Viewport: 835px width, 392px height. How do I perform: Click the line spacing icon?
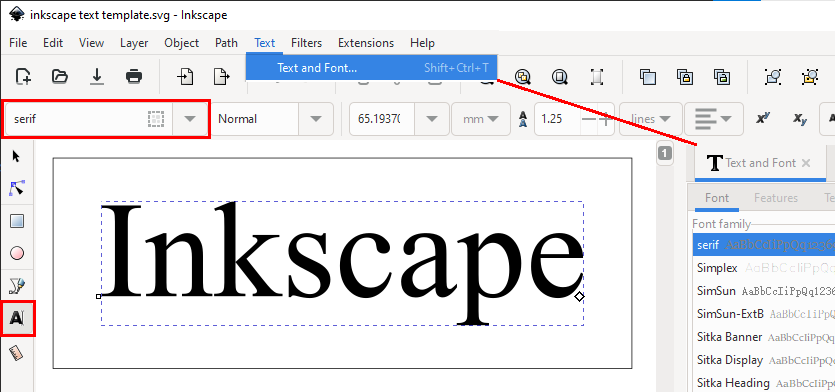coord(522,119)
